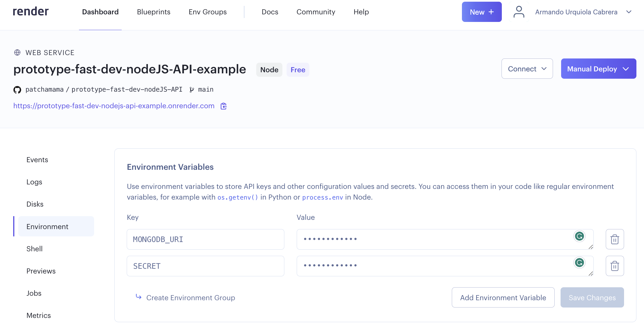Click the Add Environment Variable button
The width and height of the screenshot is (644, 330).
tap(503, 298)
